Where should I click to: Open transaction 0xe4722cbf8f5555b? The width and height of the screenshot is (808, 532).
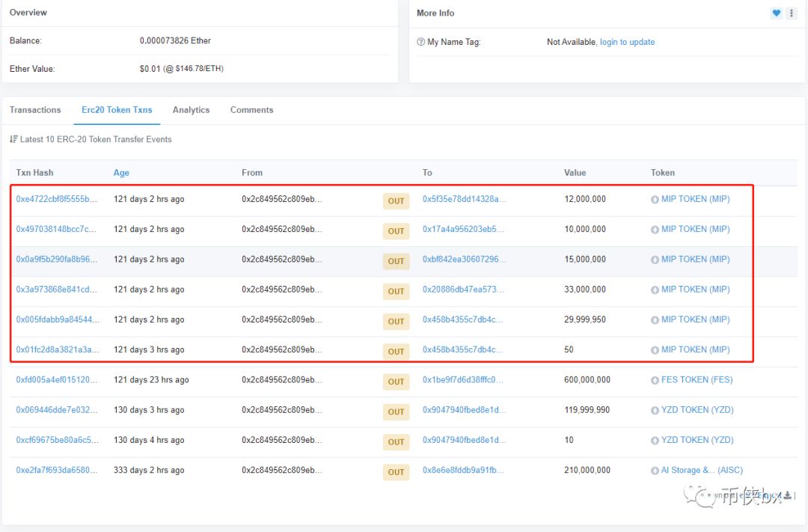click(x=57, y=199)
